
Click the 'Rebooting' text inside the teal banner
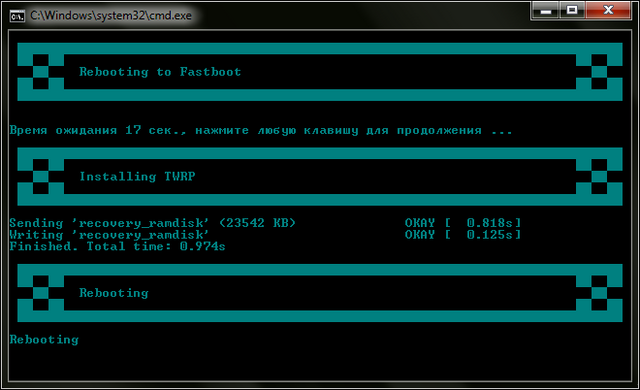(114, 293)
